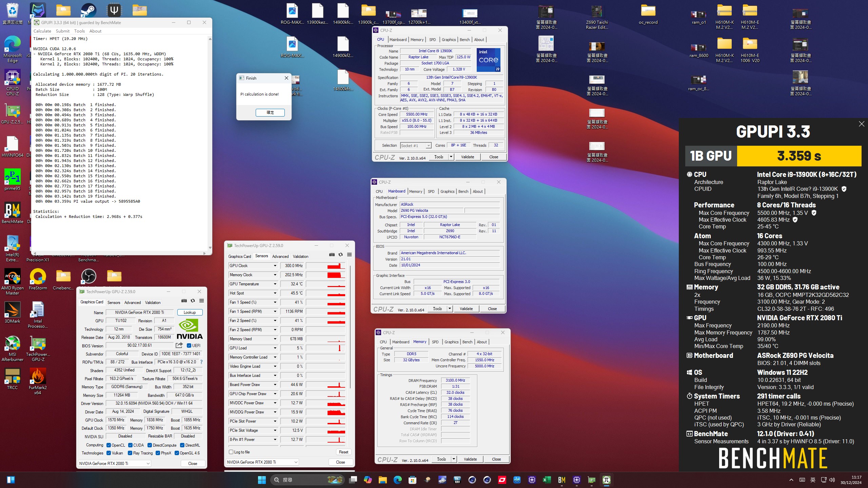Expand the GPU Clock sensor dropdown
The image size is (868, 488).
tap(275, 266)
